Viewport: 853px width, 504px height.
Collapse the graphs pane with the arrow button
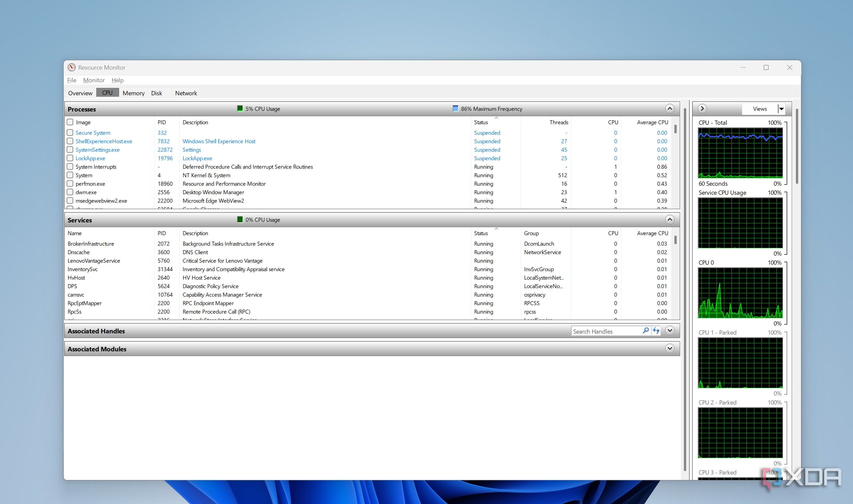(702, 109)
